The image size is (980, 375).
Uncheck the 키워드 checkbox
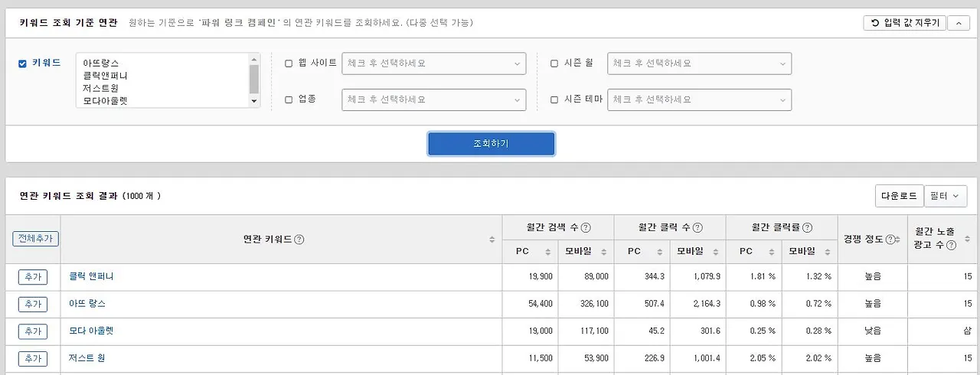pyautogui.click(x=22, y=64)
